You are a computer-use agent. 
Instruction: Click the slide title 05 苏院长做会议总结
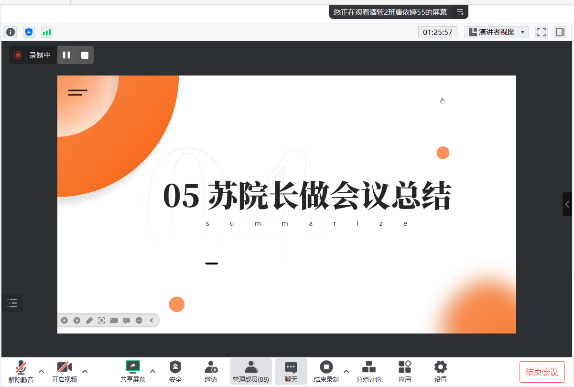click(307, 196)
